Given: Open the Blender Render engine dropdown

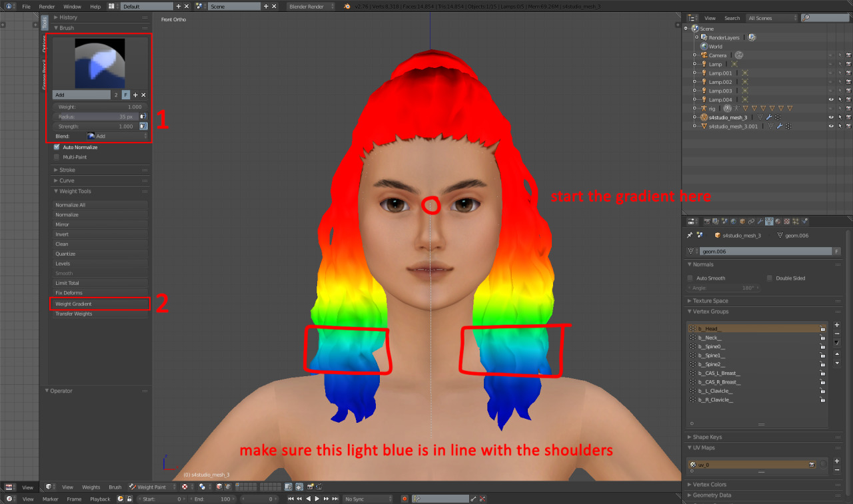Looking at the screenshot, I should pyautogui.click(x=312, y=6).
